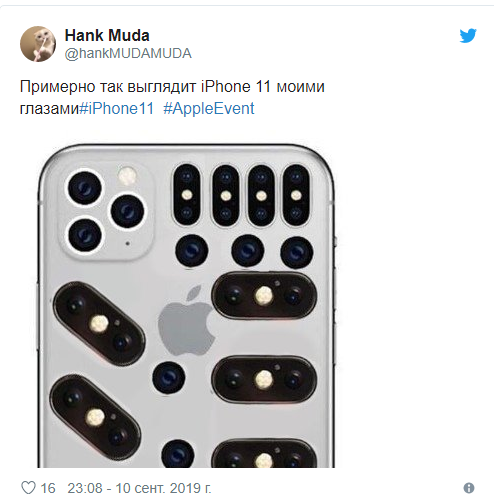Open the tweet info icon
The height and width of the screenshot is (494, 494).
tap(469, 488)
